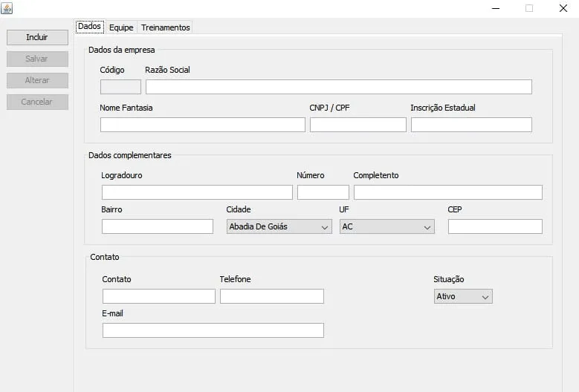Click the Completento text field
Screen dimensions: 579x392
click(447, 192)
